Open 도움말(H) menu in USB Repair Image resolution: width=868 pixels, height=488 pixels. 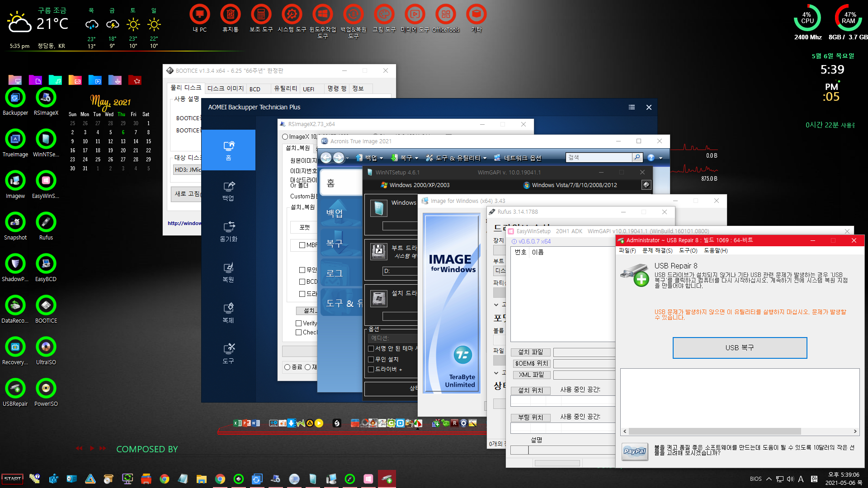[716, 250]
